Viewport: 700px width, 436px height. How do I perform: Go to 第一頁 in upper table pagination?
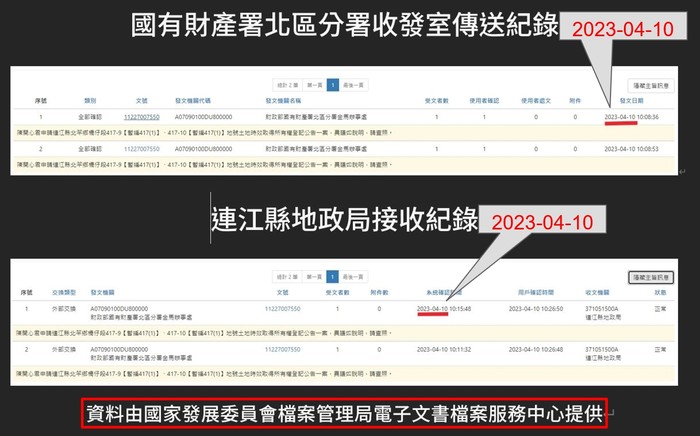tap(314, 86)
